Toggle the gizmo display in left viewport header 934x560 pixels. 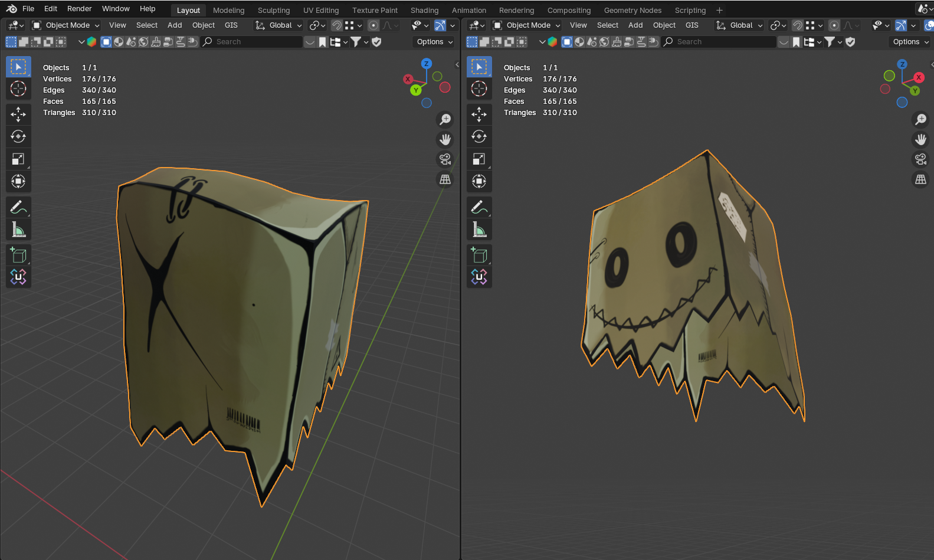click(x=440, y=25)
